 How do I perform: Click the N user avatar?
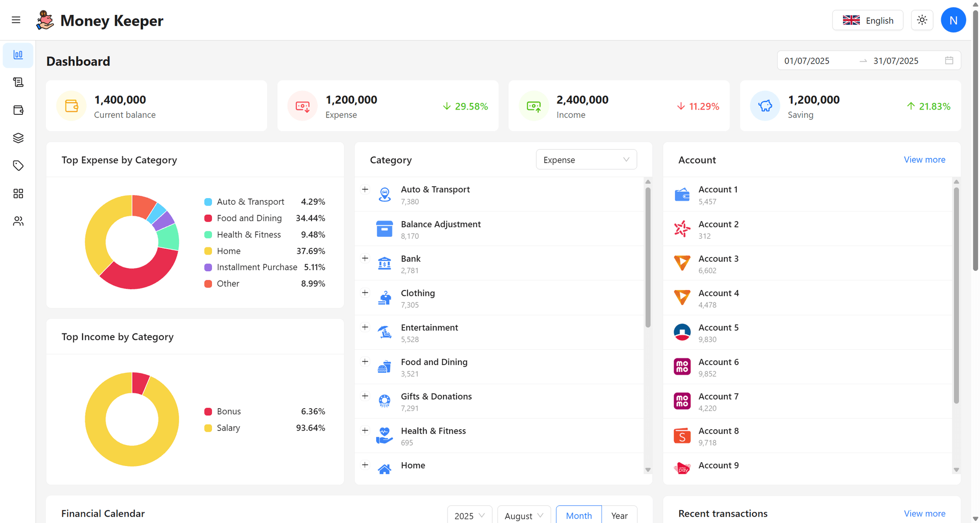[953, 20]
